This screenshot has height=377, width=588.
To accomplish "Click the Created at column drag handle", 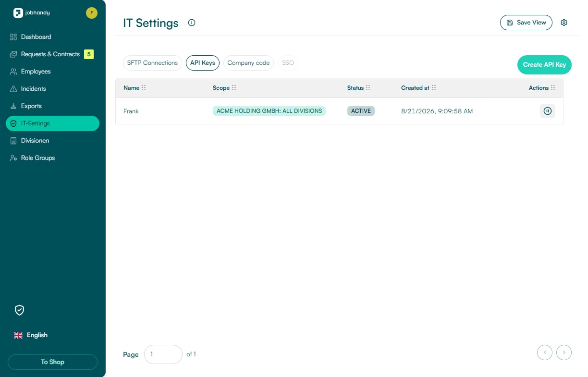I will pyautogui.click(x=434, y=88).
